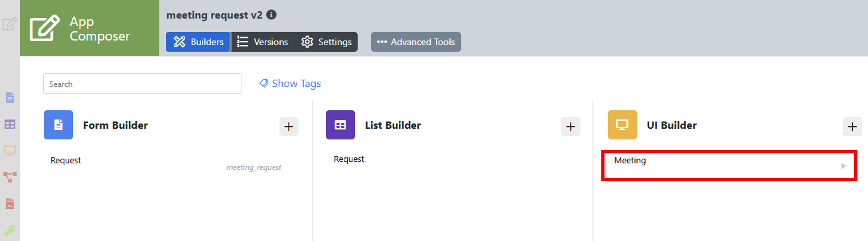Switch to the Versions tab
This screenshot has width=868, height=241.
tap(263, 42)
